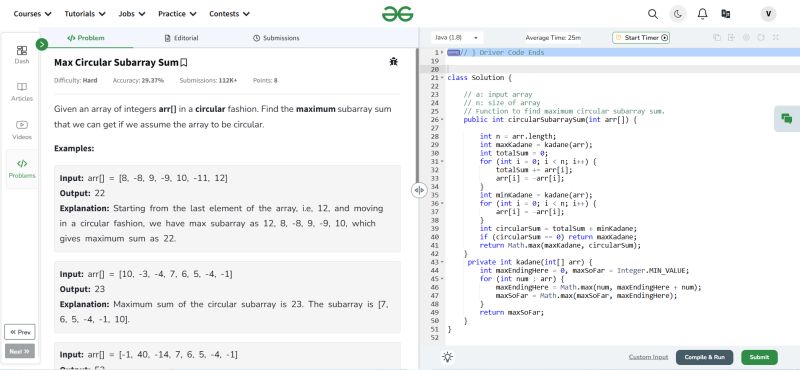Image resolution: width=800 pixels, height=370 pixels.
Task: Click the Average Time: 25m label
Action: pos(553,38)
